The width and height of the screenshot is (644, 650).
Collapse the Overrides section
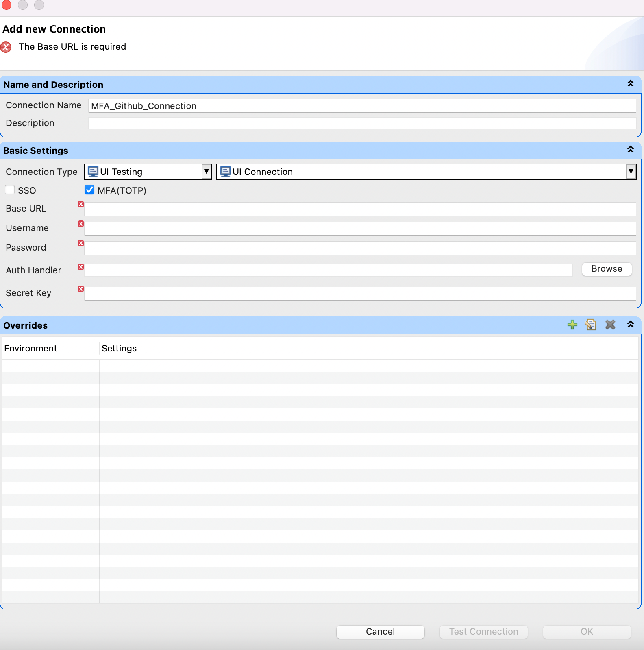[631, 324]
